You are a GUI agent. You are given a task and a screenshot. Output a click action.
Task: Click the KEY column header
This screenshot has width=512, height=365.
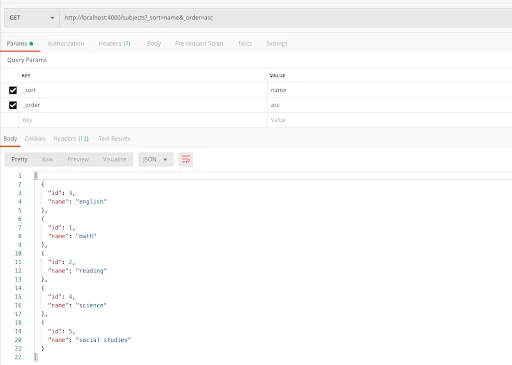(x=26, y=76)
